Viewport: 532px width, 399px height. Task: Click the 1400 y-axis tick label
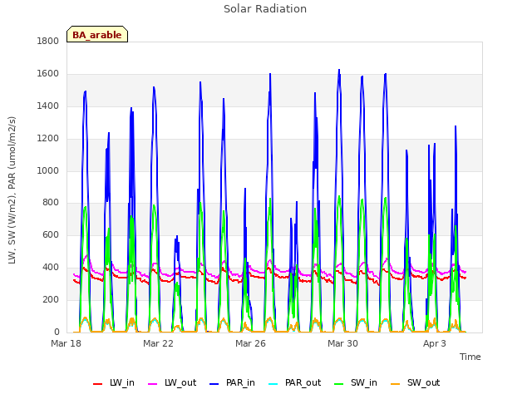[x=48, y=106]
